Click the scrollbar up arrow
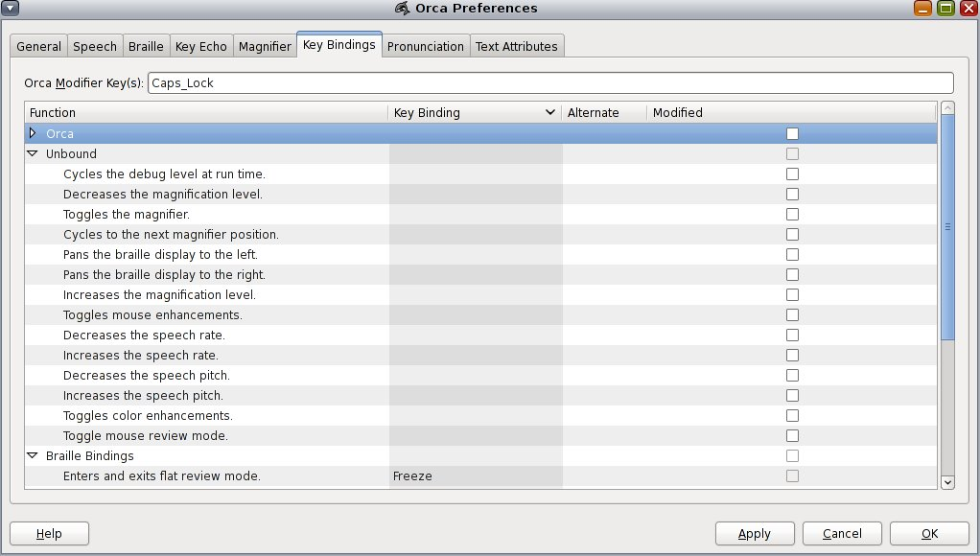Image resolution: width=980 pixels, height=556 pixels. pyautogui.click(x=947, y=108)
